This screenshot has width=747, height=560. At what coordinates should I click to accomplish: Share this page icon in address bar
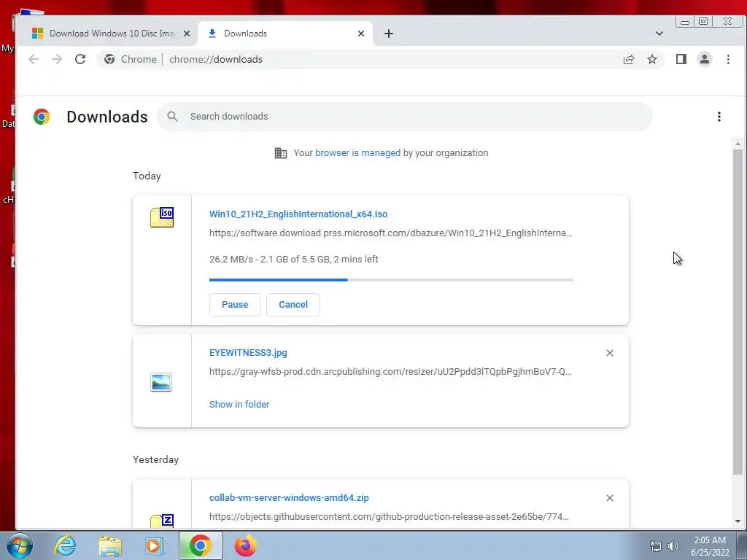628,59
